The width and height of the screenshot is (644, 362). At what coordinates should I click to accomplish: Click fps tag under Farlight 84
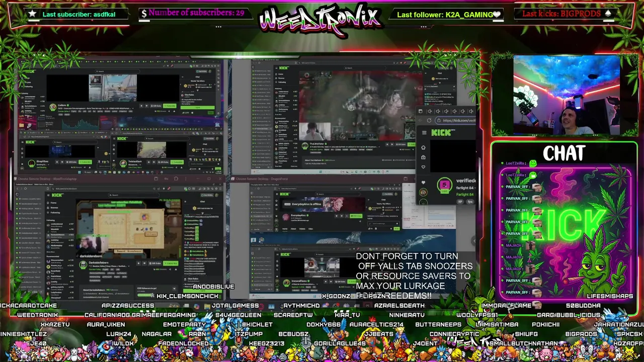click(x=470, y=202)
